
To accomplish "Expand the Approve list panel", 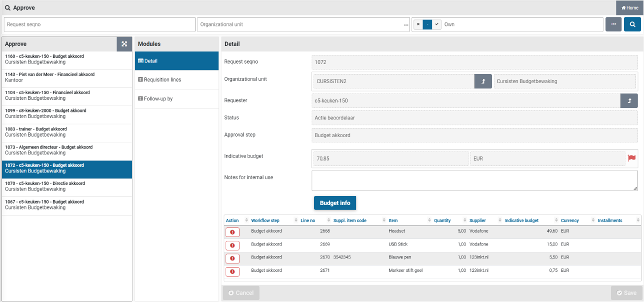I will pyautogui.click(x=124, y=44).
